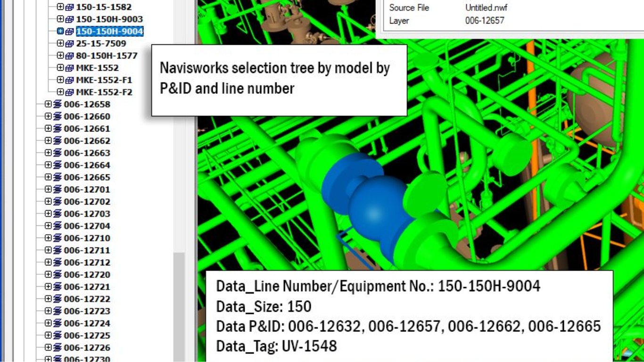The image size is (644, 362).
Task: Click layer icon beside 006-12712
Action: click(58, 263)
